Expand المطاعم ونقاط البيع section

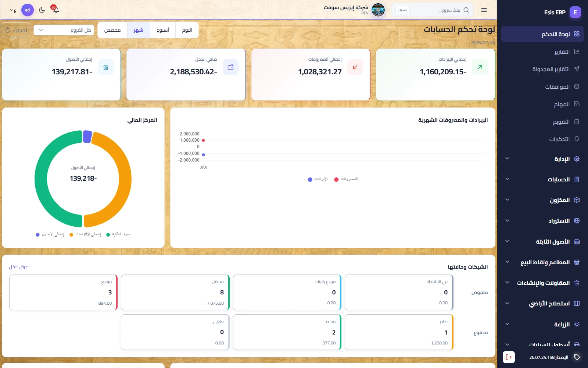pos(542,262)
